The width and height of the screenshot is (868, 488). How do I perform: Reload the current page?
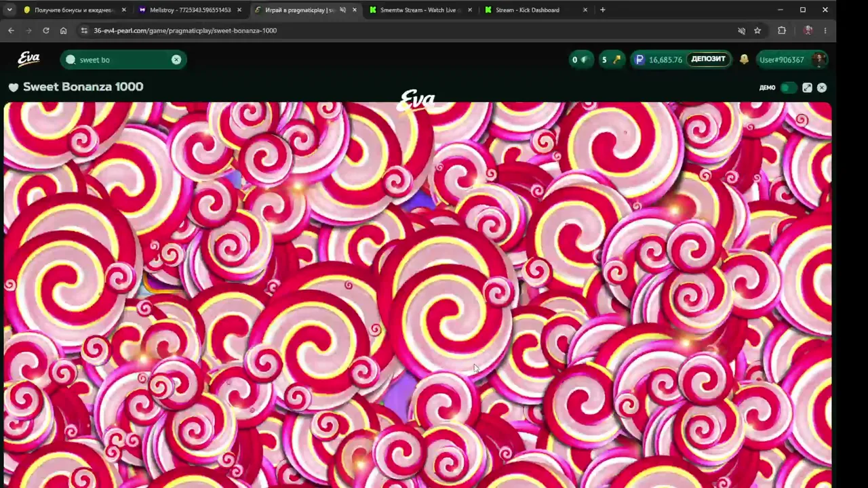click(x=46, y=30)
